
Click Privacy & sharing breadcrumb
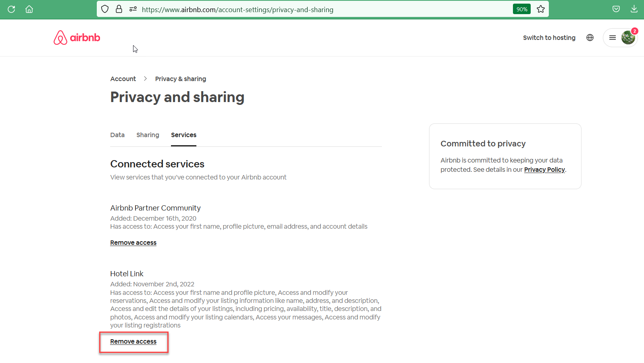[181, 79]
